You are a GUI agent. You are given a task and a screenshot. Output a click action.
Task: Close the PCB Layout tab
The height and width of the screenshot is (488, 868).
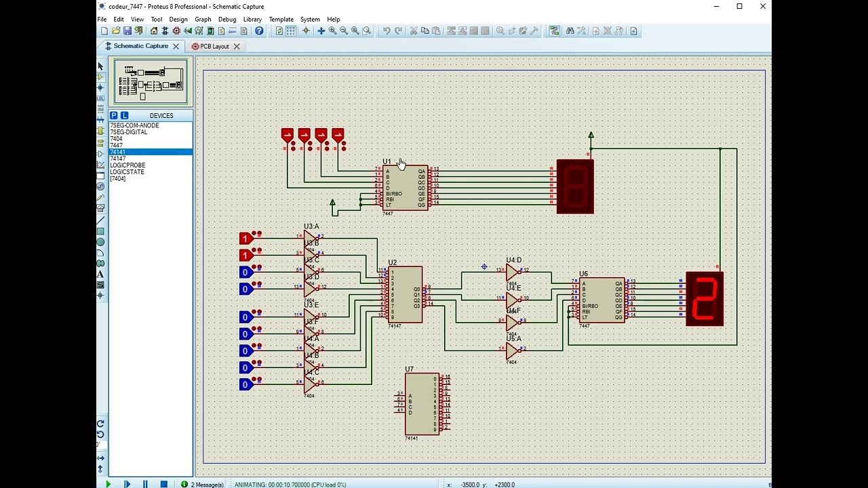click(x=237, y=46)
